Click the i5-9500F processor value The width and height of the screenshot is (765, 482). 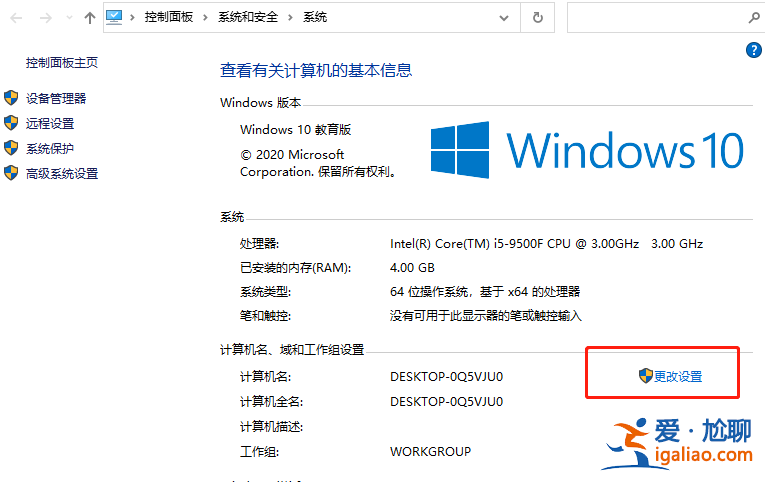click(x=546, y=243)
